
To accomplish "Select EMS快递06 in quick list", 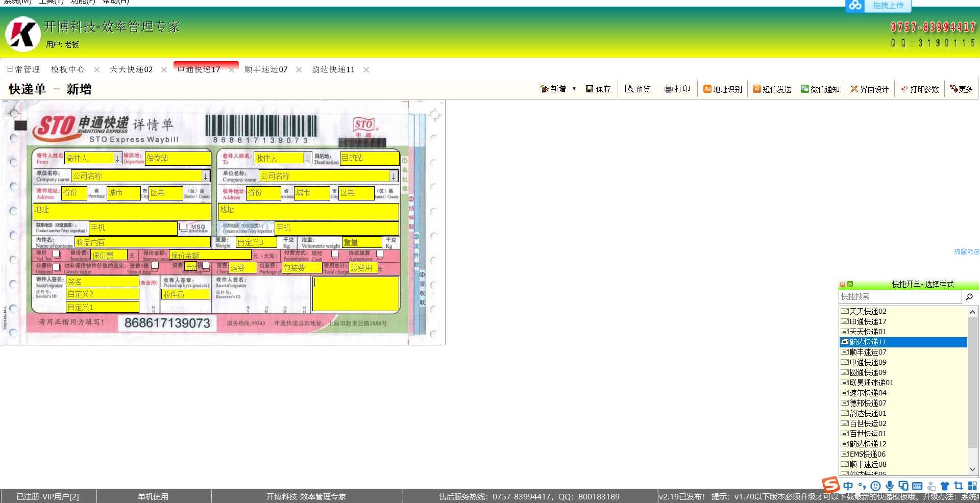I will point(903,454).
